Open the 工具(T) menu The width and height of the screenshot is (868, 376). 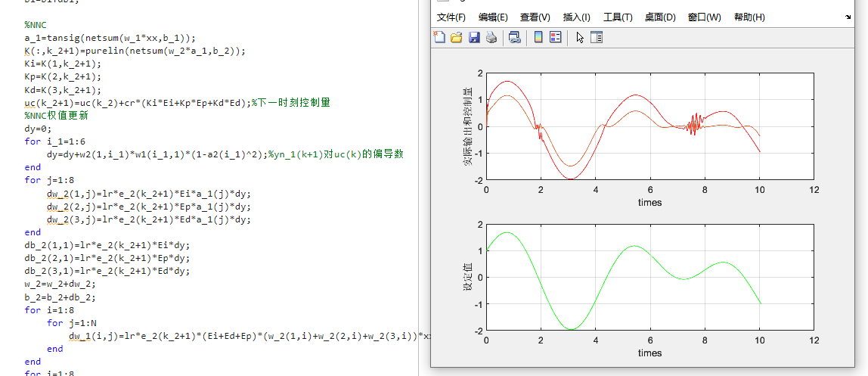(x=618, y=17)
